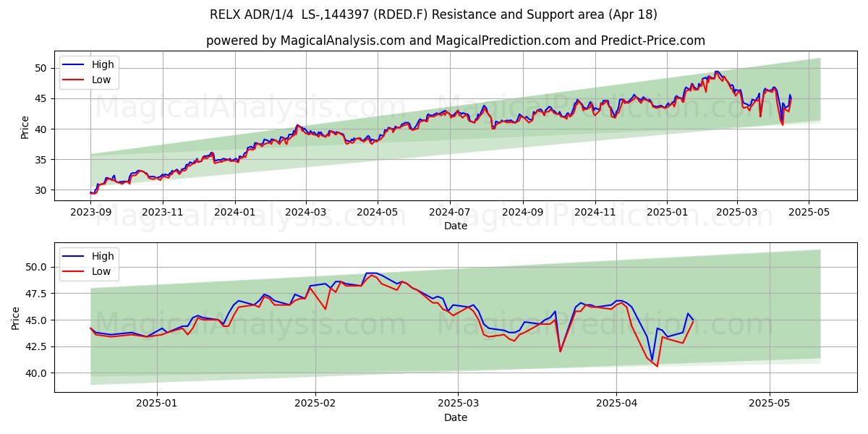Image resolution: width=868 pixels, height=434 pixels.
Task: Click the '2025-03' x-axis label in bottom chart
Action: coord(459,405)
